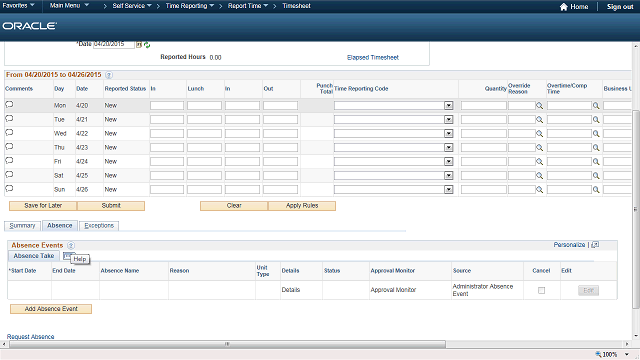
Task: Switch to Exceptions tab
Action: (99, 226)
